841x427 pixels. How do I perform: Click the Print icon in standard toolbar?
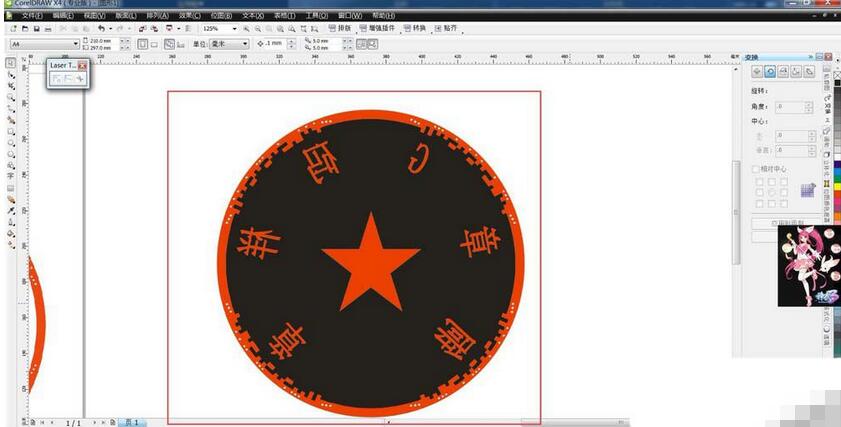tap(48, 29)
